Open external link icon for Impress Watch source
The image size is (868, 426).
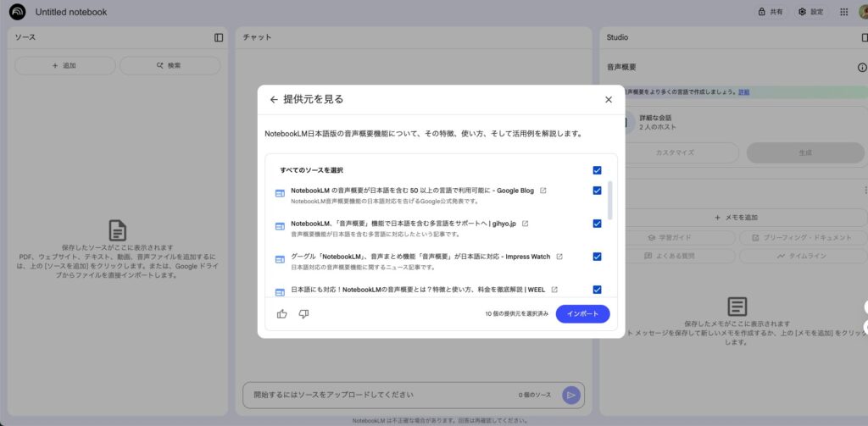click(x=559, y=257)
